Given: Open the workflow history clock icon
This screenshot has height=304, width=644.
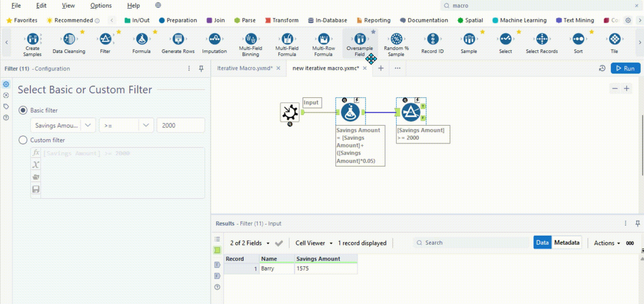Looking at the screenshot, I should coord(602,68).
